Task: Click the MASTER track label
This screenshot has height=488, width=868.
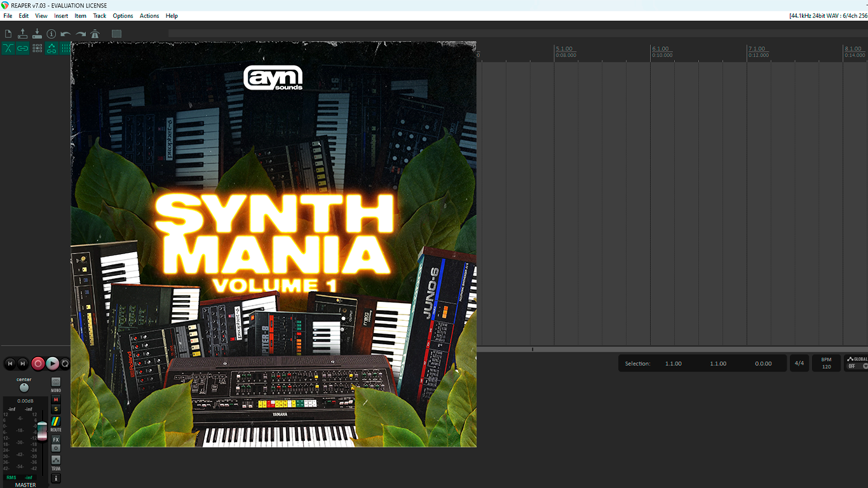Action: coord(25,485)
